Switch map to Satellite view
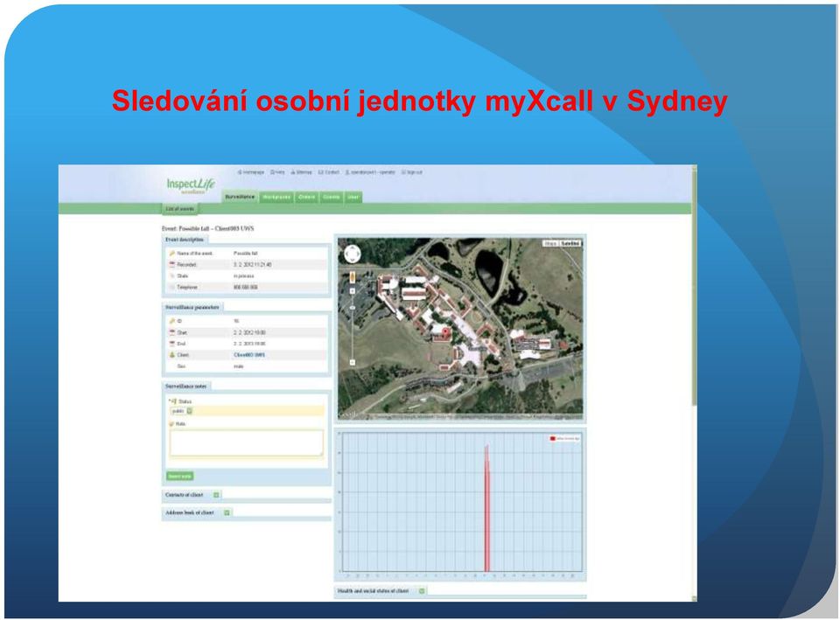The width and height of the screenshot is (840, 620). (x=570, y=244)
